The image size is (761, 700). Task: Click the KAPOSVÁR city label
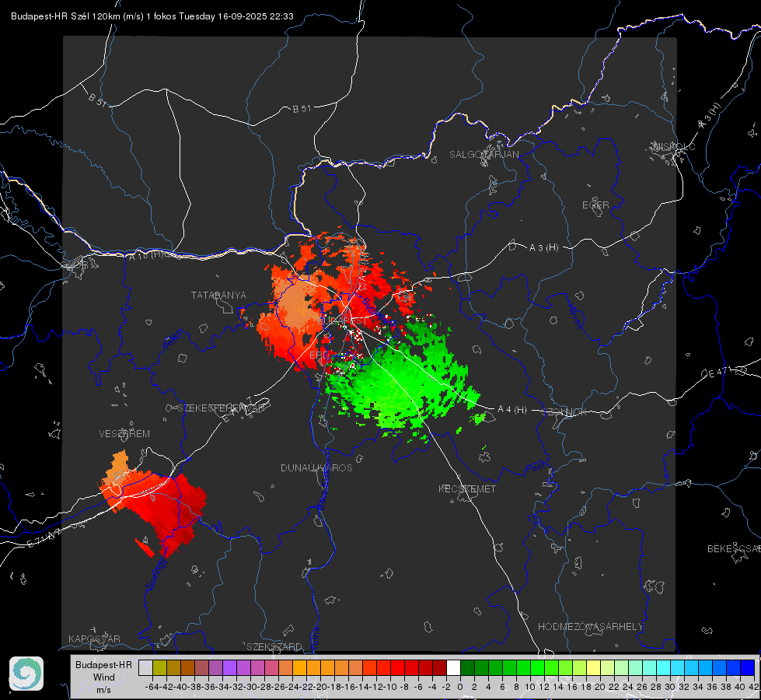click(x=94, y=639)
